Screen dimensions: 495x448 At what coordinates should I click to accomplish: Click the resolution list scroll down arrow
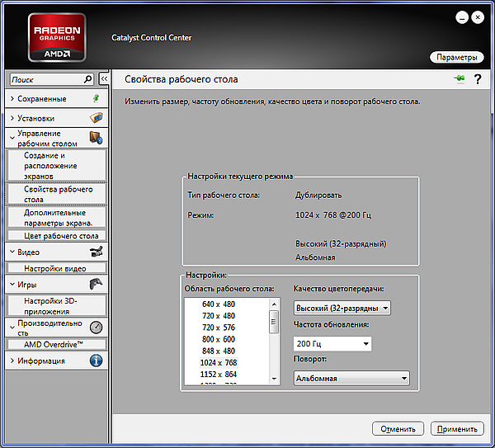point(274,379)
